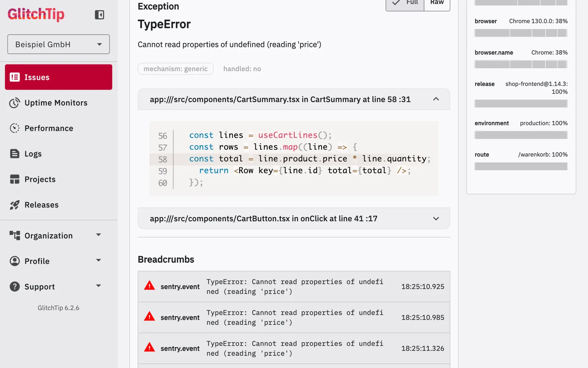Image resolution: width=588 pixels, height=368 pixels.
Task: Click the Profile avatar icon
Action: pos(15,261)
